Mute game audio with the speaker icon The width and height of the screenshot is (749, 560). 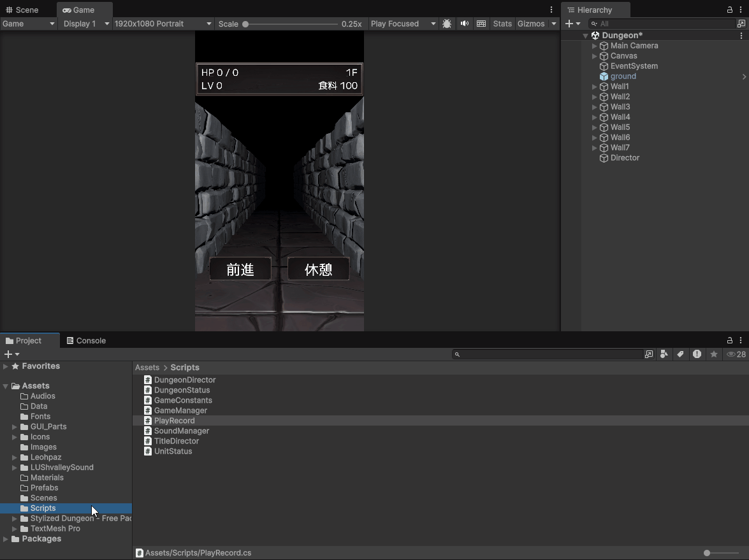coord(464,24)
